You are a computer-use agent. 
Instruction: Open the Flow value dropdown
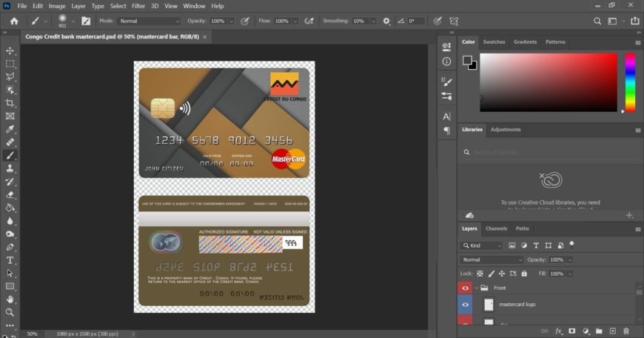coord(295,21)
